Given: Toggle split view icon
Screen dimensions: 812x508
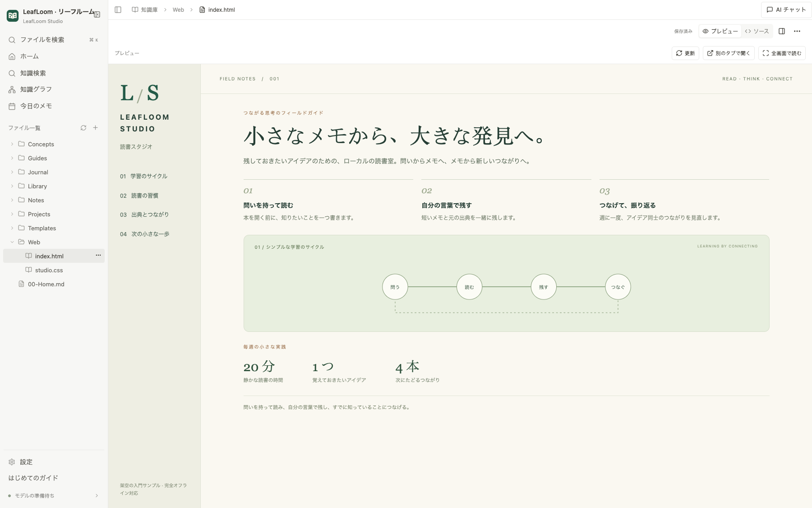Looking at the screenshot, I should coord(782,31).
